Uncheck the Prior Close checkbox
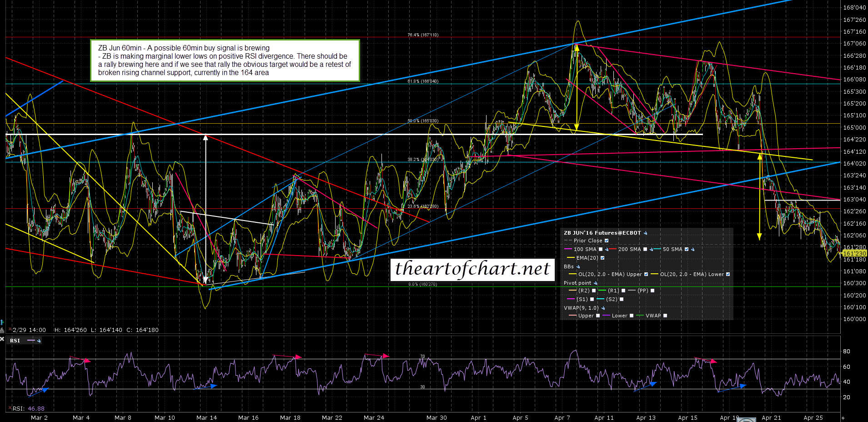The width and height of the screenshot is (868, 422). 607,241
